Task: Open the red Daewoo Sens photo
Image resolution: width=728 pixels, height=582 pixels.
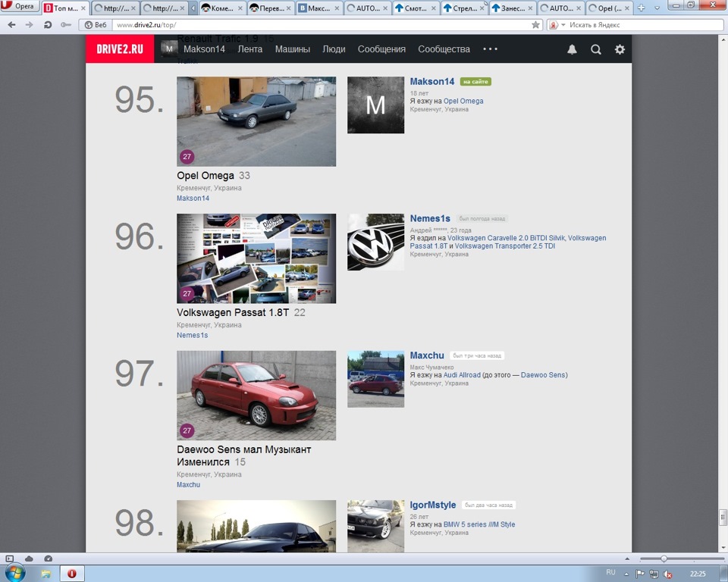Action: pyautogui.click(x=256, y=396)
